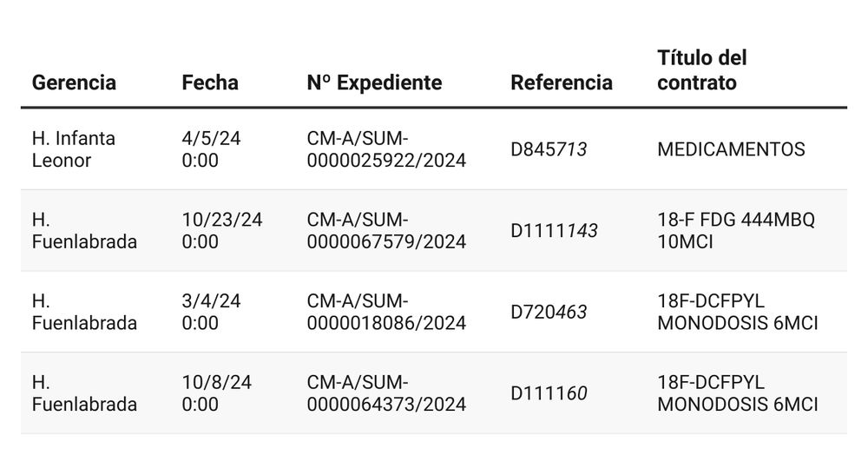Click the Título del contrato header
This screenshot has width=868, height=455.
(x=702, y=70)
